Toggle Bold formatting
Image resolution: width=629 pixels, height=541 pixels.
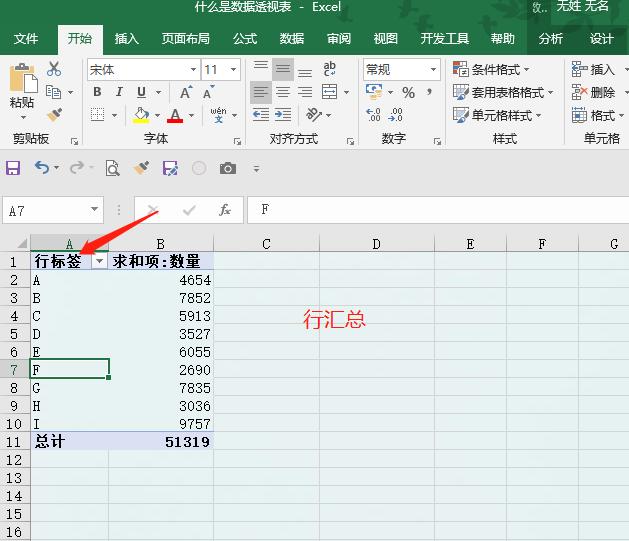point(97,92)
